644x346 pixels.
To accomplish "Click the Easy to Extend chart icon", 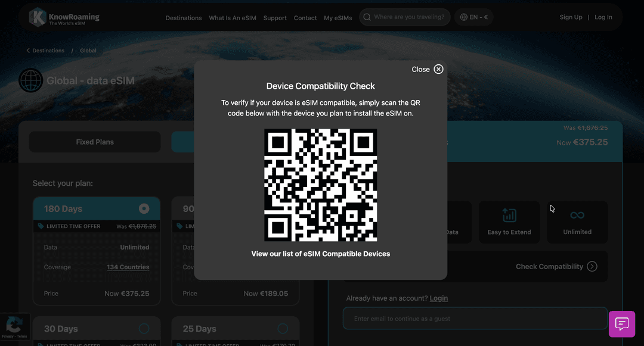I will (509, 214).
